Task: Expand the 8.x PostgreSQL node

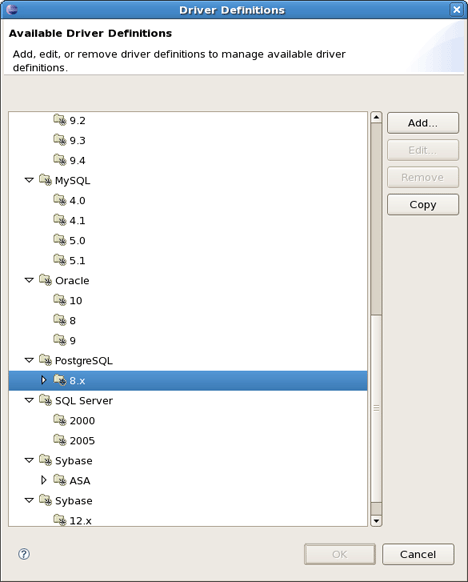Action: coord(43,380)
